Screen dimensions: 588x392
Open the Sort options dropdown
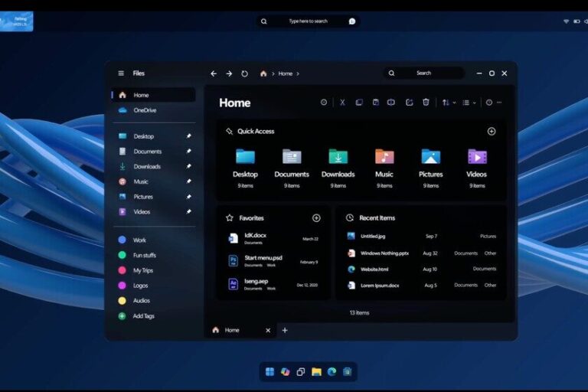[449, 103]
